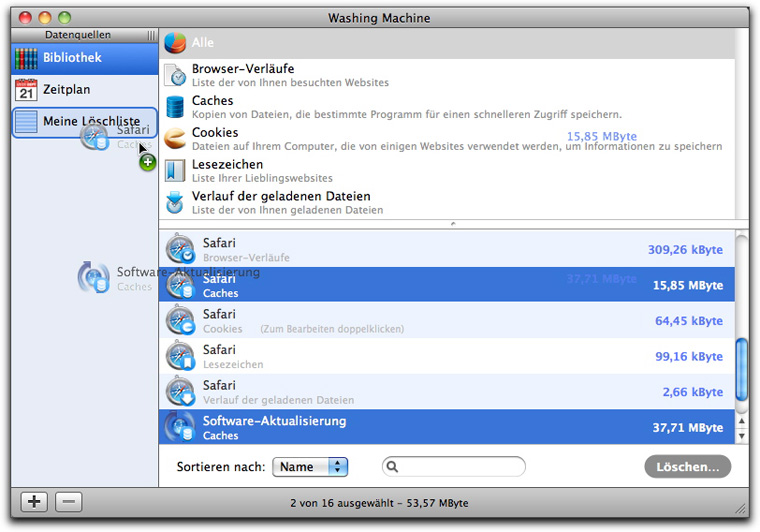Click scrollbar down arrow
760x532 pixels.
click(742, 436)
